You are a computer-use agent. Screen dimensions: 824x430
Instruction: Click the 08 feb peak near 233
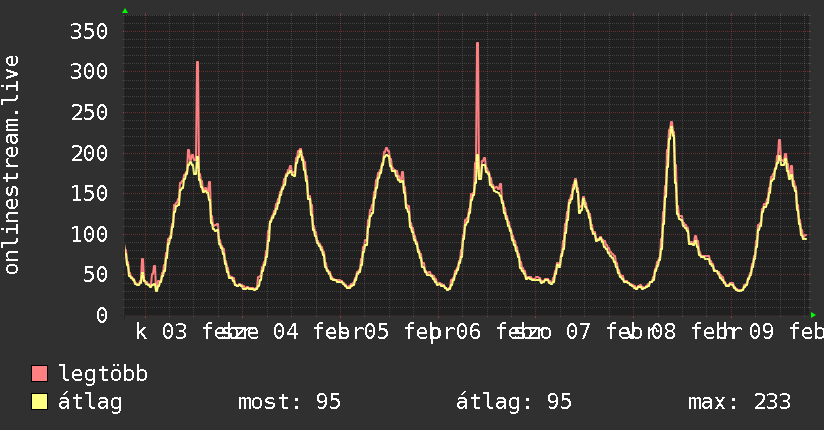tap(671, 124)
